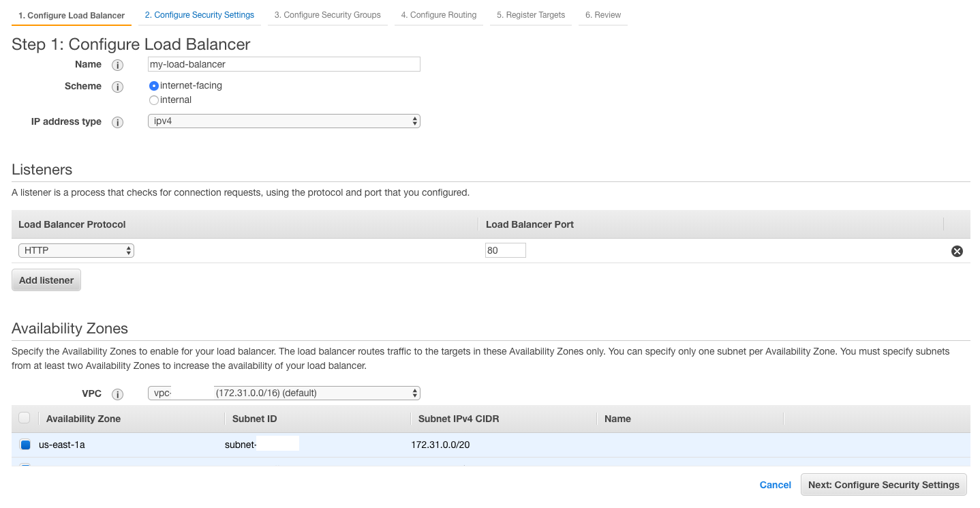Remove the HTTP listener row
This screenshot has width=980, height=508.
point(957,251)
